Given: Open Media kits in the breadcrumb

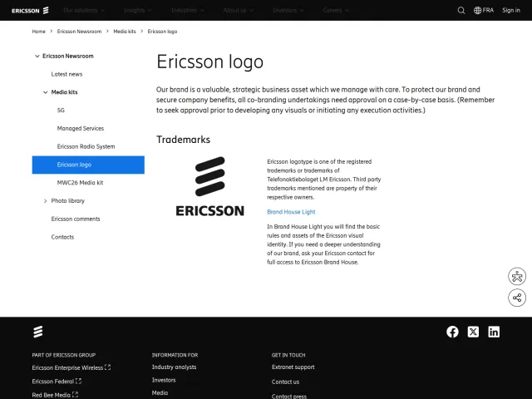Looking at the screenshot, I should point(125,32).
